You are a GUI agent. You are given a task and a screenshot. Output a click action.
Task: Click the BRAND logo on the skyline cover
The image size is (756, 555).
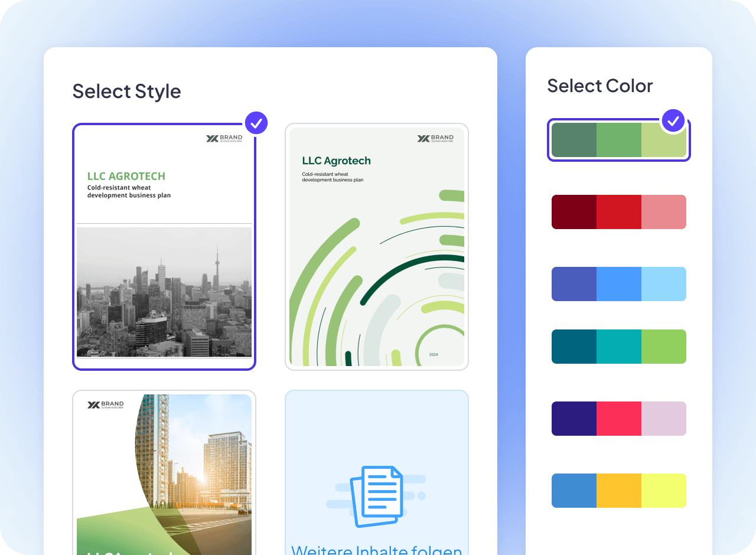coord(224,139)
